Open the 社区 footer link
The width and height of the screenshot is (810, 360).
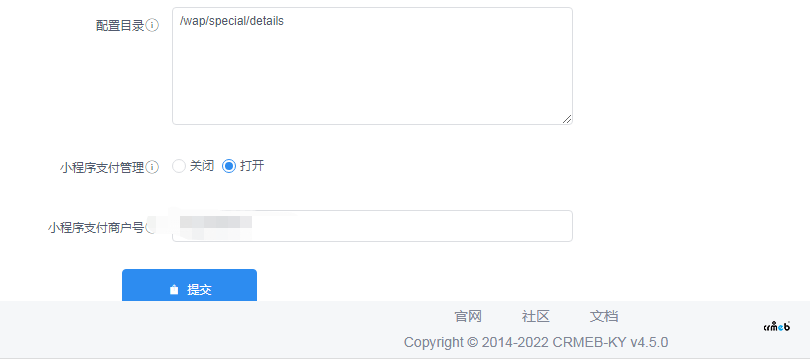tap(536, 316)
